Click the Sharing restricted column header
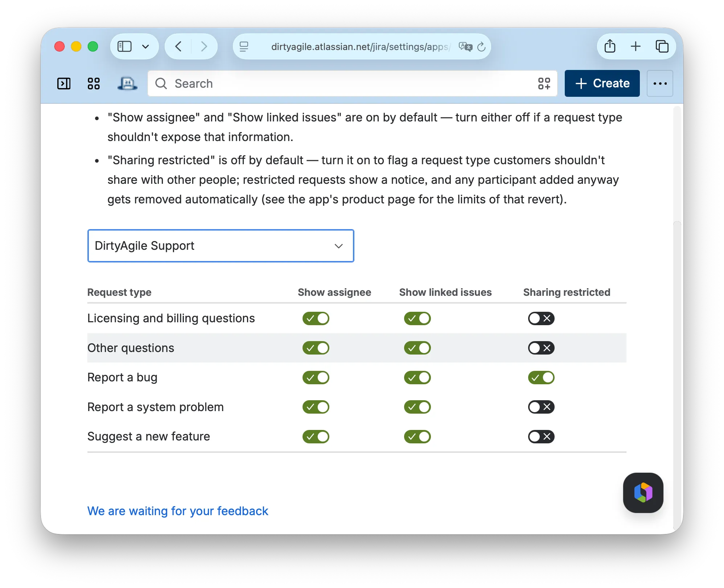724x588 pixels. (x=567, y=292)
